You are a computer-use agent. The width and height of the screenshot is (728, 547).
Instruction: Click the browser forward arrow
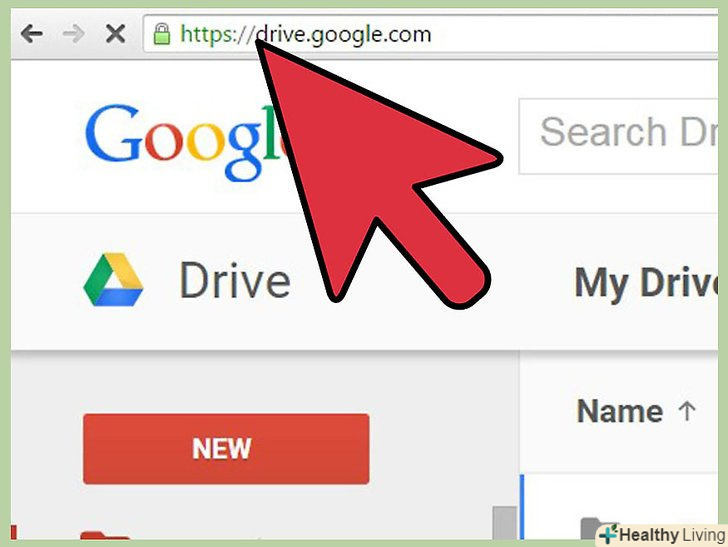73,34
